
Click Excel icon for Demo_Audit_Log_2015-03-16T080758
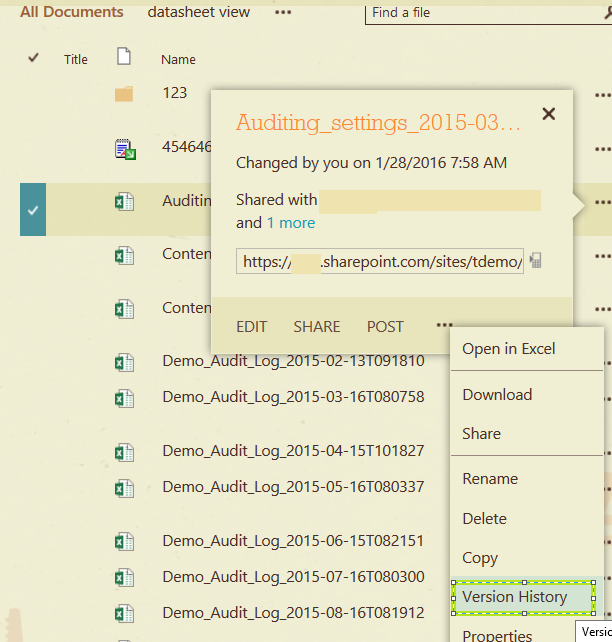pos(124,398)
